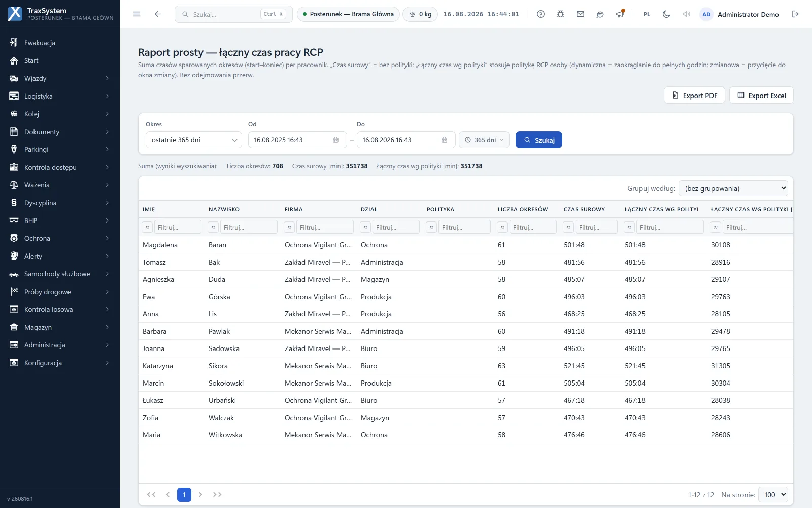This screenshot has height=508, width=812.
Task: Toggle sound with speaker icon
Action: pos(686,14)
